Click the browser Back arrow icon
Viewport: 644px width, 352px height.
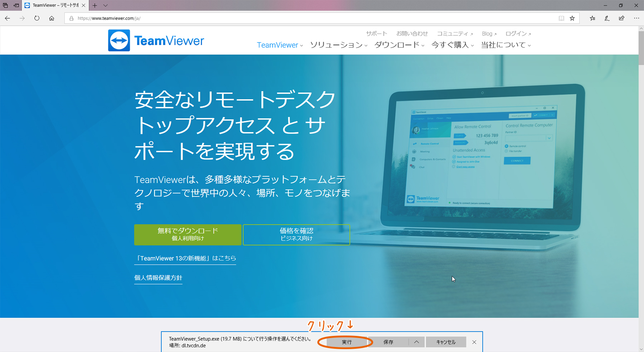point(8,18)
